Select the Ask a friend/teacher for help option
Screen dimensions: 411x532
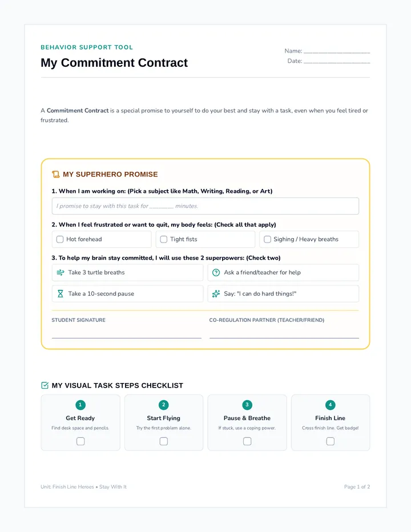[x=283, y=272]
